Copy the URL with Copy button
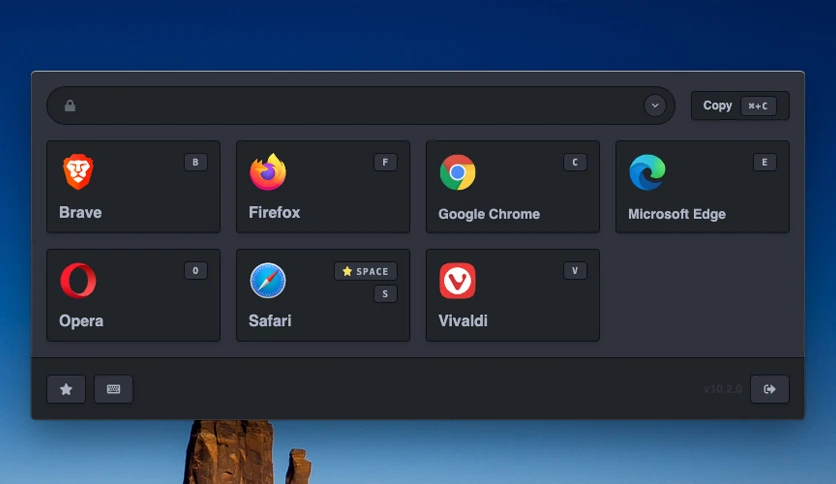Image resolution: width=836 pixels, height=484 pixels. 739,106
